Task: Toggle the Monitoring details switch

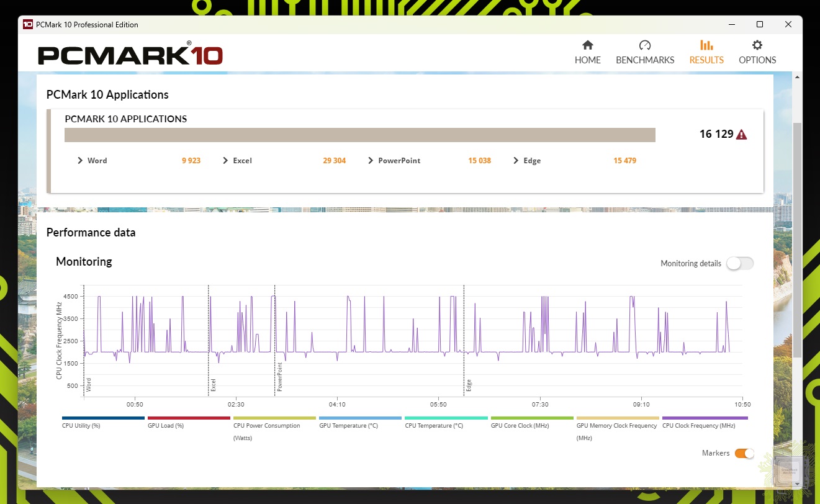Action: click(740, 263)
